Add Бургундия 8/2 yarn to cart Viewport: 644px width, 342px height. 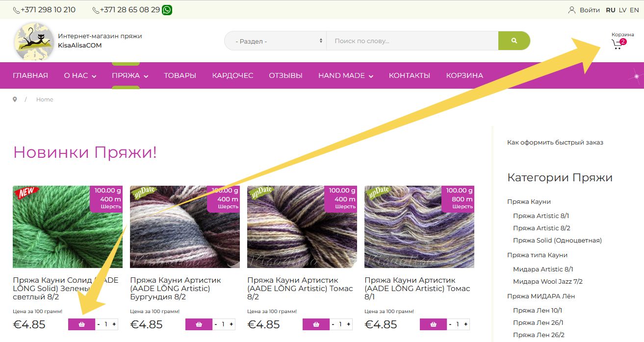[x=199, y=324]
